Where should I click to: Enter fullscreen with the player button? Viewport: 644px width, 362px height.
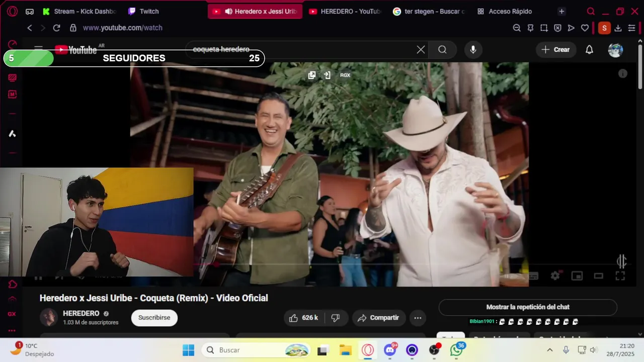(x=620, y=276)
